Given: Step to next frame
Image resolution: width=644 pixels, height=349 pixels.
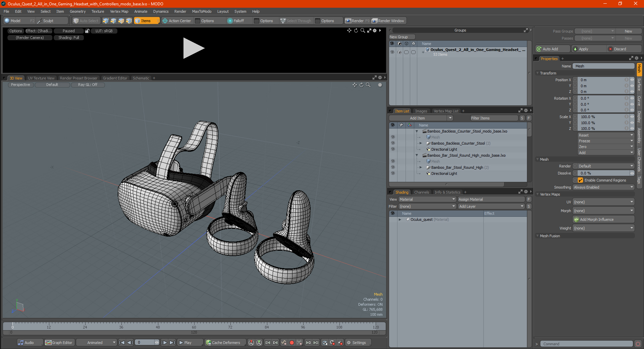Looking at the screenshot, I should tap(164, 343).
